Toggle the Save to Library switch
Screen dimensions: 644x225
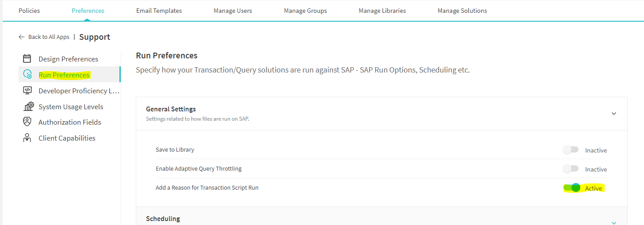pos(571,150)
